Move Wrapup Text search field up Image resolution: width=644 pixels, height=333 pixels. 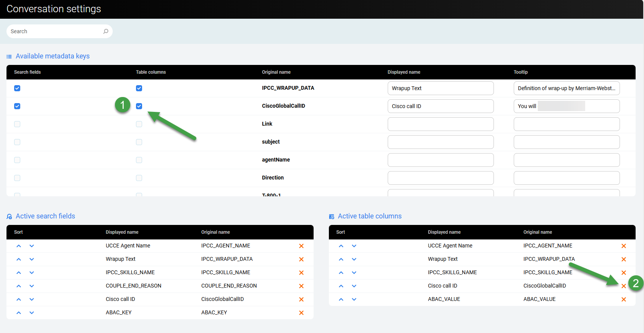tap(19, 259)
